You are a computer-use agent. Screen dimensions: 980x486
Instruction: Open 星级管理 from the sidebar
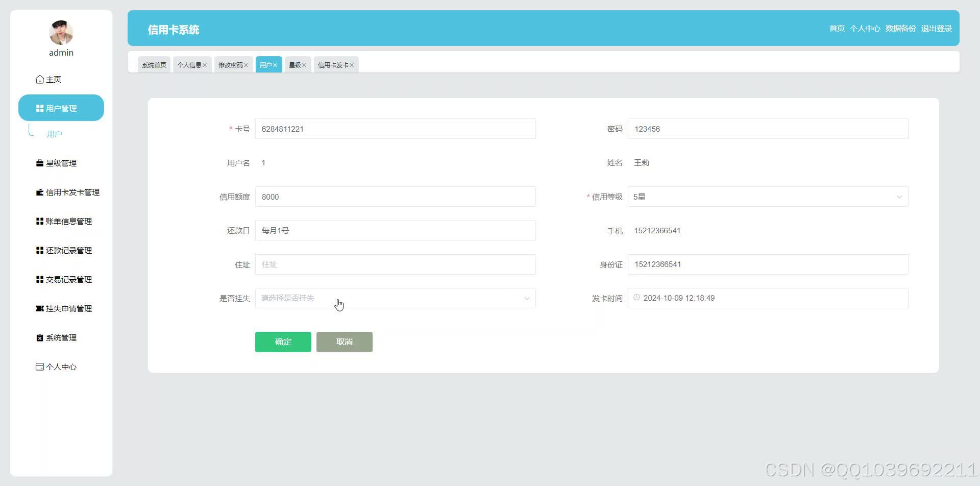(x=61, y=163)
